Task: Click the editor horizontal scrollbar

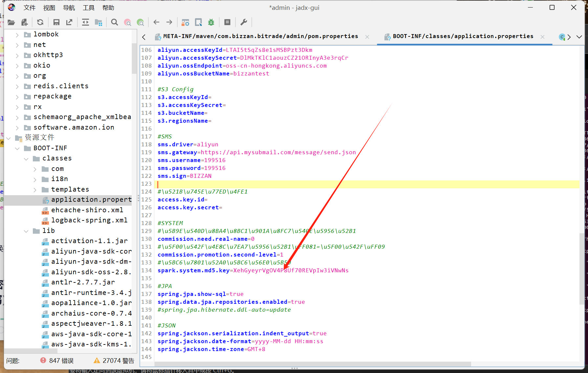Action: 313,364
